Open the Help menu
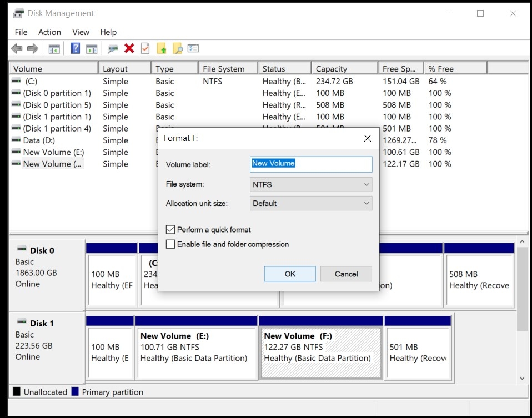 [108, 32]
